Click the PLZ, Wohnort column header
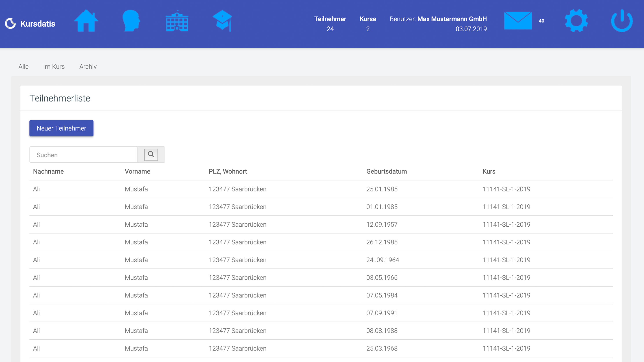The width and height of the screenshot is (644, 362). [228, 171]
